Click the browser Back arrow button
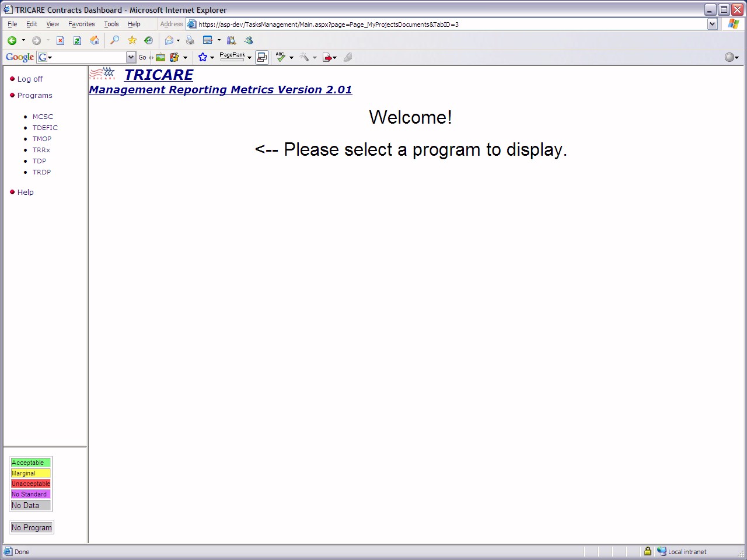747x560 pixels. (12, 40)
